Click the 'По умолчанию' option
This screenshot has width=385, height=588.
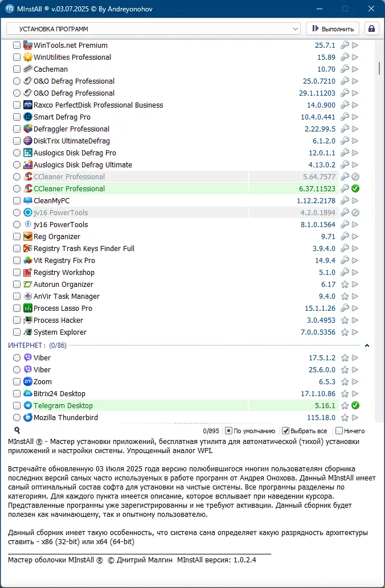228,431
